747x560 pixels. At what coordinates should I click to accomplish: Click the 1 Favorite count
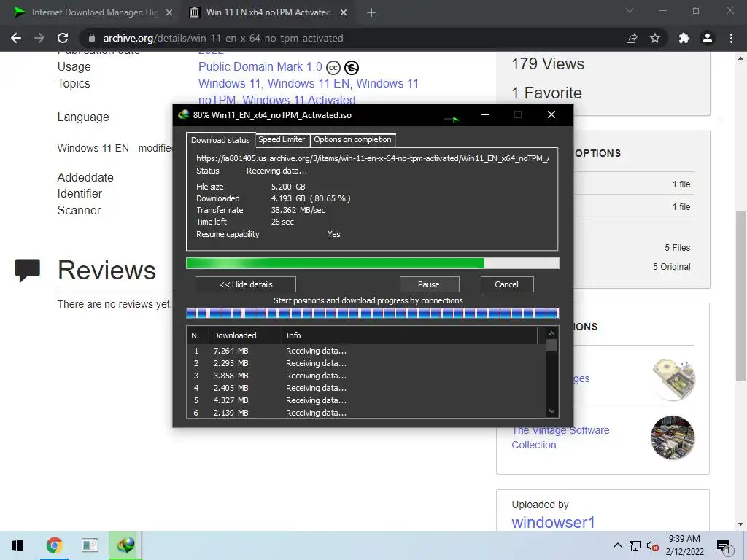(x=546, y=93)
